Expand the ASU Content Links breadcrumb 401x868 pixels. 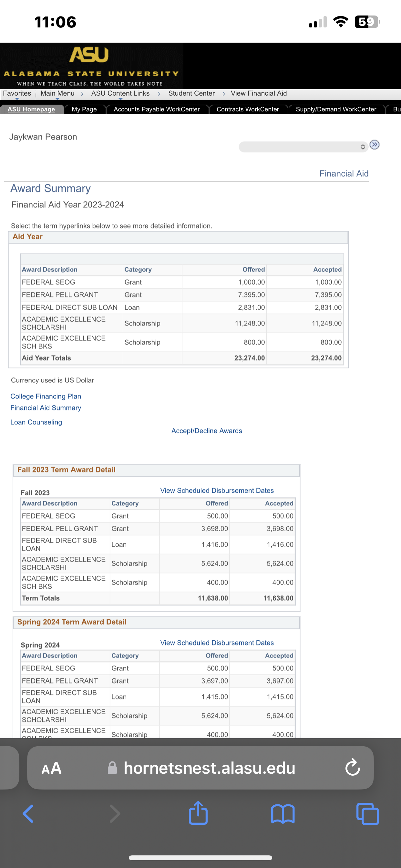click(x=120, y=93)
